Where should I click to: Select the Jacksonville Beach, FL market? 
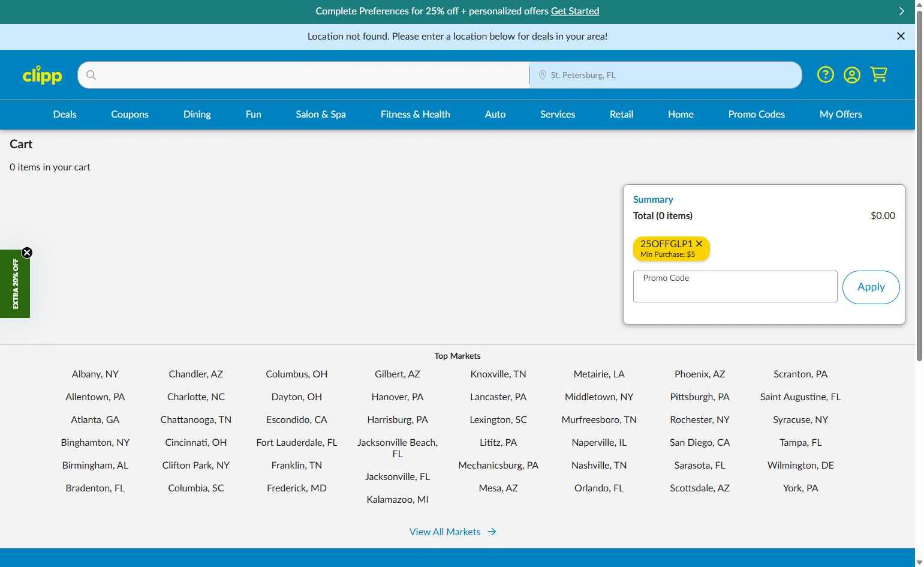pyautogui.click(x=398, y=448)
